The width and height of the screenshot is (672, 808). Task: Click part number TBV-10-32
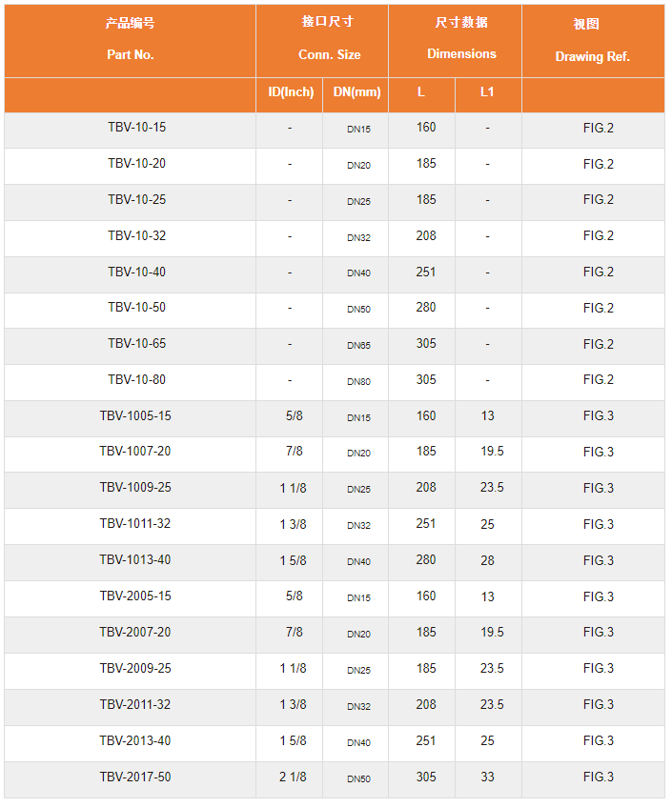pyautogui.click(x=137, y=236)
